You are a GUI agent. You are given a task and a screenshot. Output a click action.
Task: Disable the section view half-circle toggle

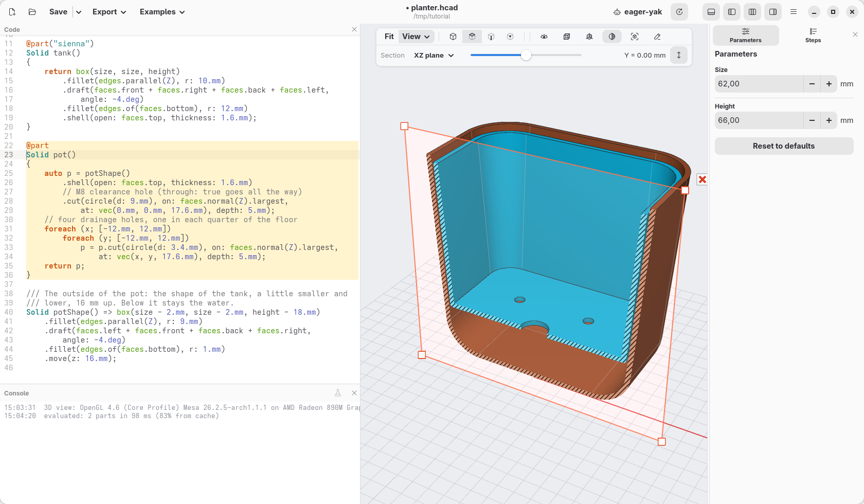[612, 37]
